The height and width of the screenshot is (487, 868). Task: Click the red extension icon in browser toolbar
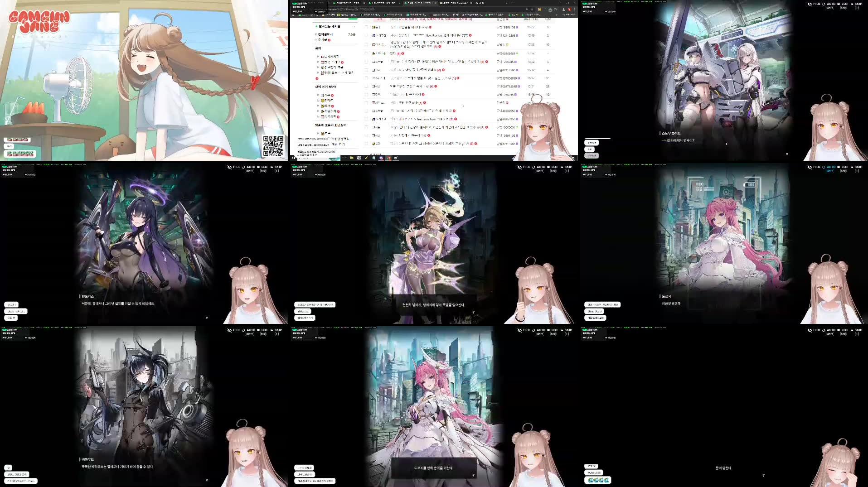[x=569, y=10]
